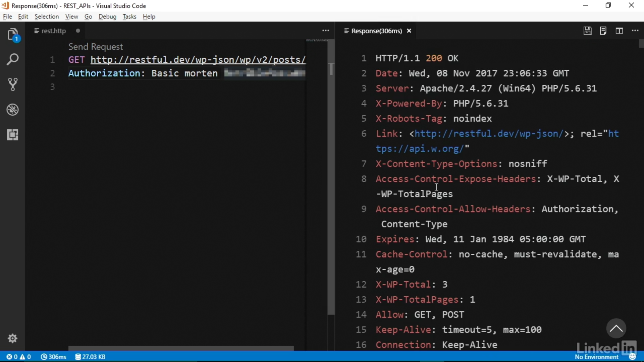Click unsaved dot on rest.http tab

(x=78, y=31)
